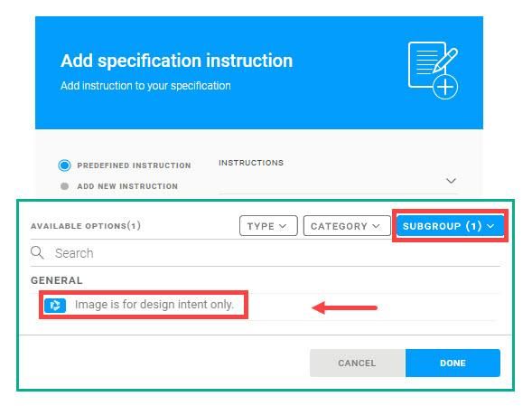The width and height of the screenshot is (532, 406).
Task: Click the Available Options(1) label
Action: (86, 226)
